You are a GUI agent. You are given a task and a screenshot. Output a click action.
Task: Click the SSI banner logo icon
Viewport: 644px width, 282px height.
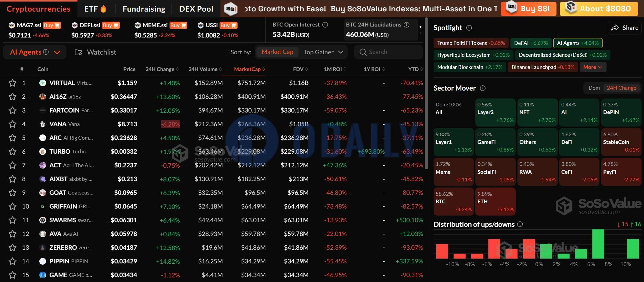coord(231,9)
